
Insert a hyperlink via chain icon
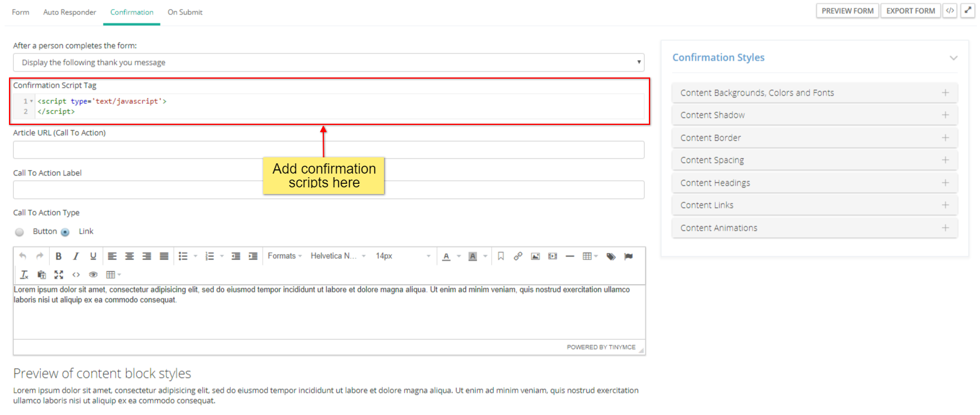click(x=518, y=256)
